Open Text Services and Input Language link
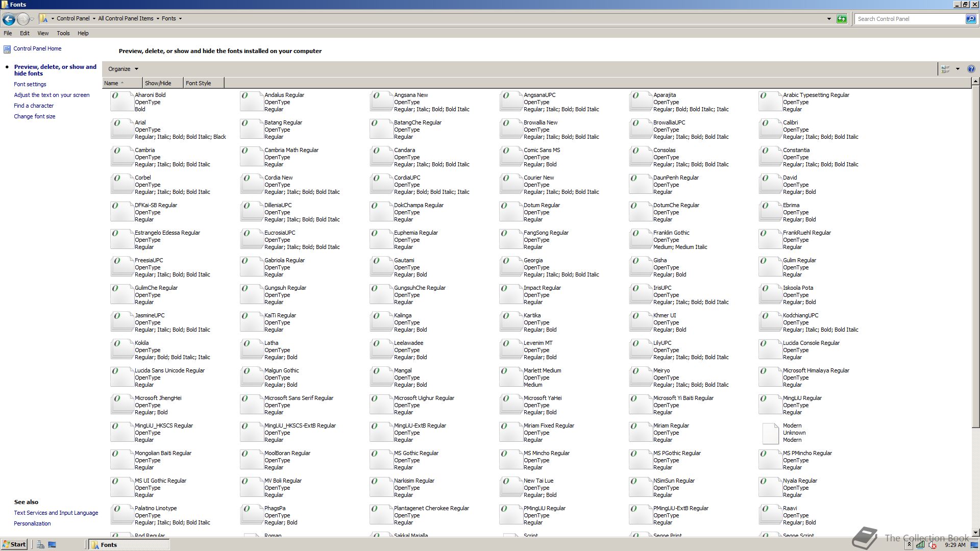The width and height of the screenshot is (980, 551). point(56,513)
